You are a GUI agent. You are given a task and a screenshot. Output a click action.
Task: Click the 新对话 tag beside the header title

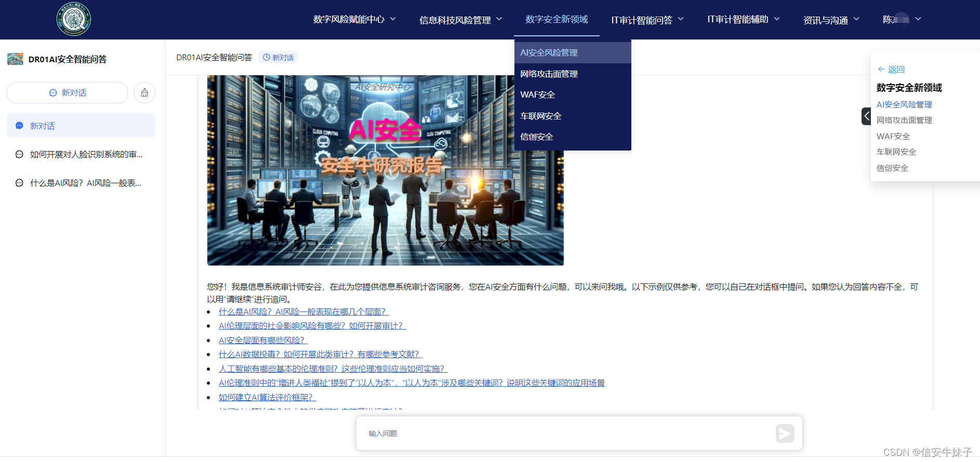pyautogui.click(x=278, y=58)
